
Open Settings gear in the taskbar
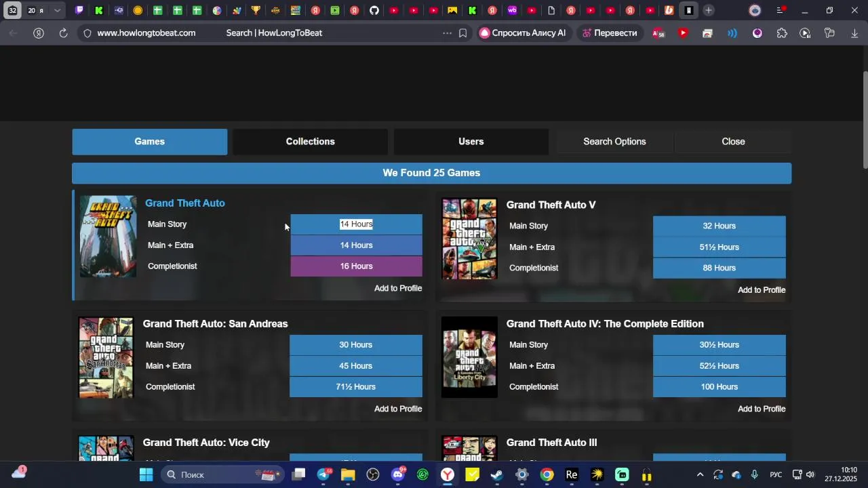point(521,474)
